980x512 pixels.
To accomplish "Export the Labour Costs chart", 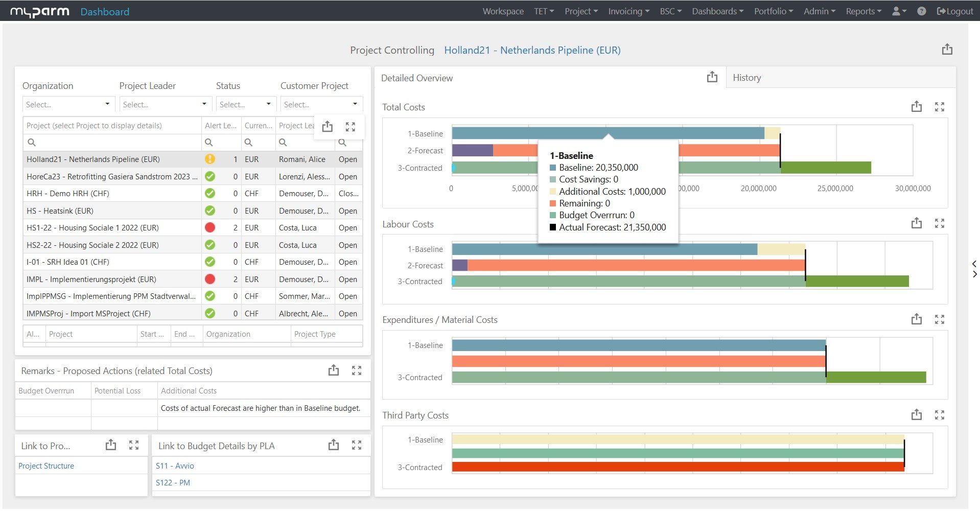I will click(916, 223).
